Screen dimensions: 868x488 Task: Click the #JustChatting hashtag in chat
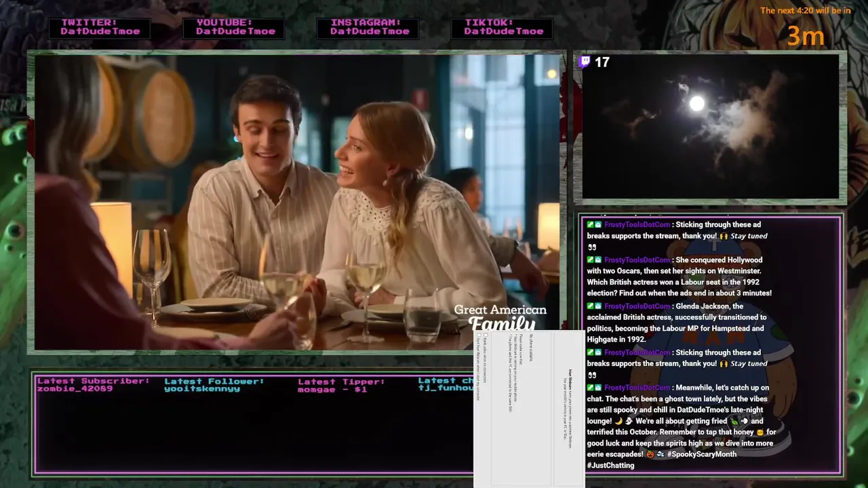pos(611,465)
